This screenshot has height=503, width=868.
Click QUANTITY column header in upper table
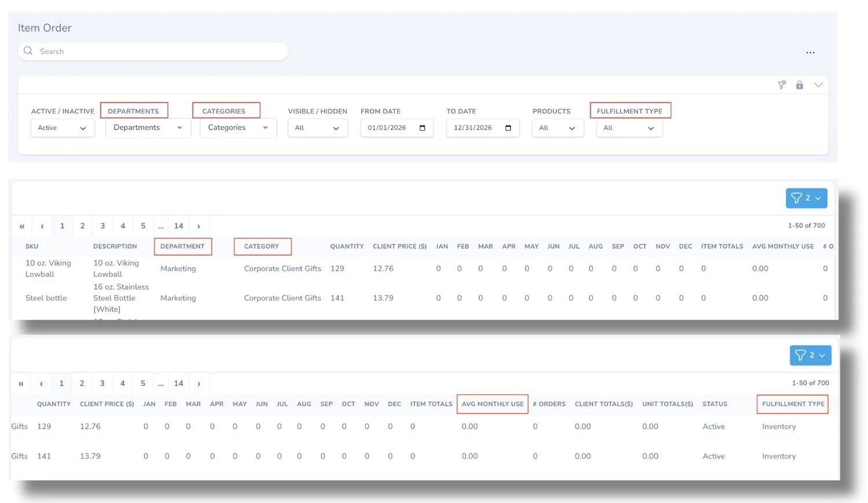(347, 246)
